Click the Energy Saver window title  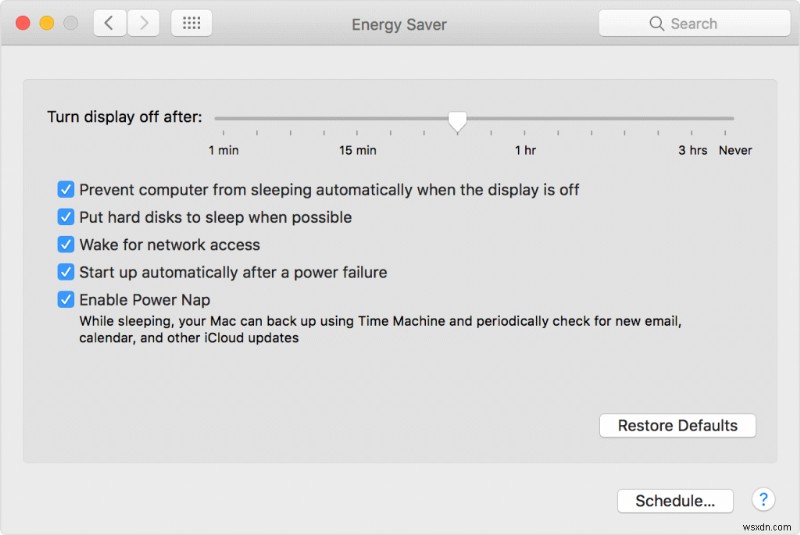pyautogui.click(x=399, y=24)
